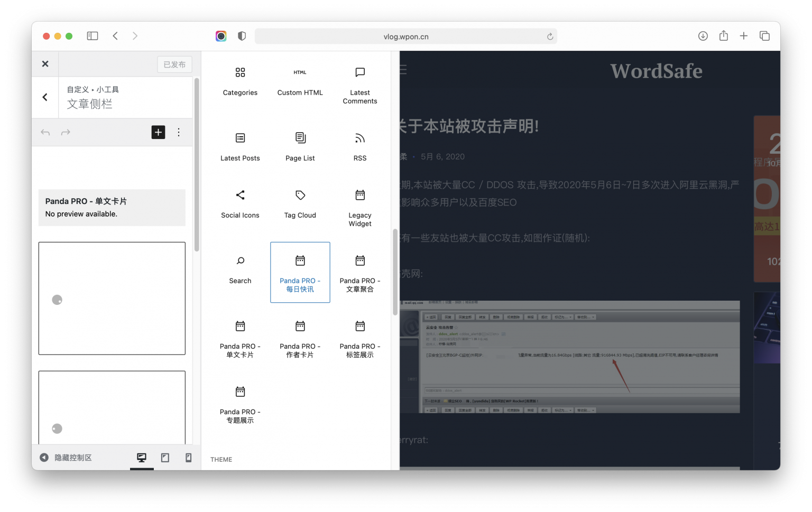The height and width of the screenshot is (512, 812).
Task: Click the 已发布 publish button
Action: [x=174, y=64]
